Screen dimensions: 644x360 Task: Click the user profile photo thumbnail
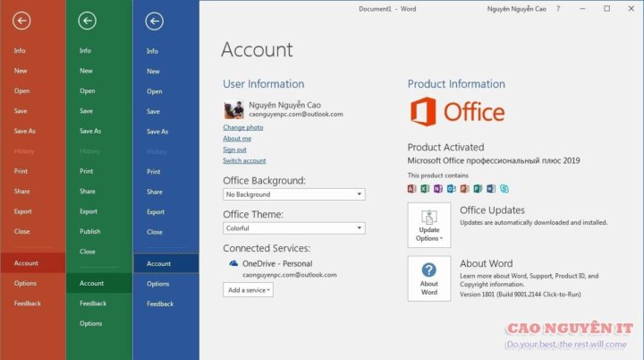(233, 109)
